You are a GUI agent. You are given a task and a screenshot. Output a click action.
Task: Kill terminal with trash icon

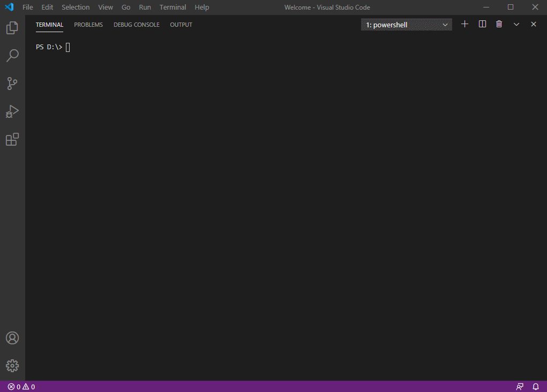click(499, 24)
